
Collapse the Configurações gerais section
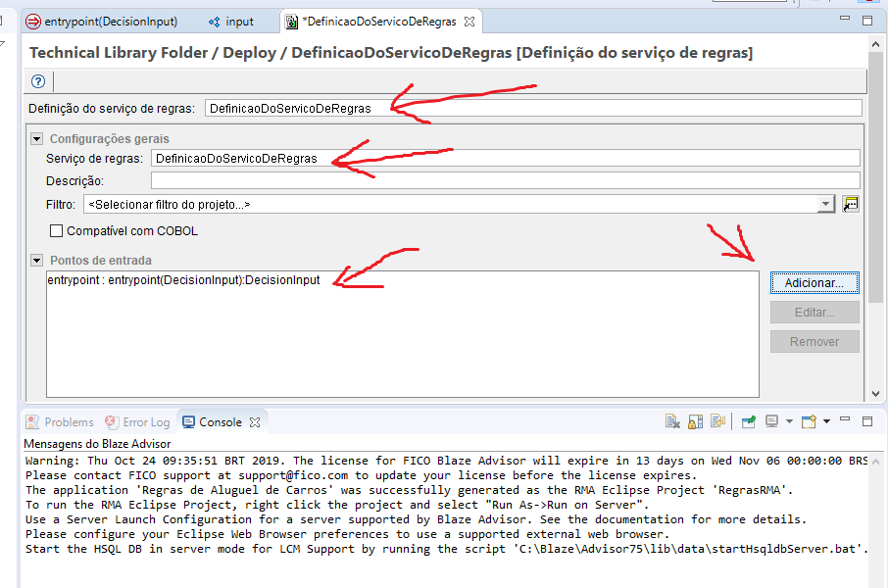(36, 138)
